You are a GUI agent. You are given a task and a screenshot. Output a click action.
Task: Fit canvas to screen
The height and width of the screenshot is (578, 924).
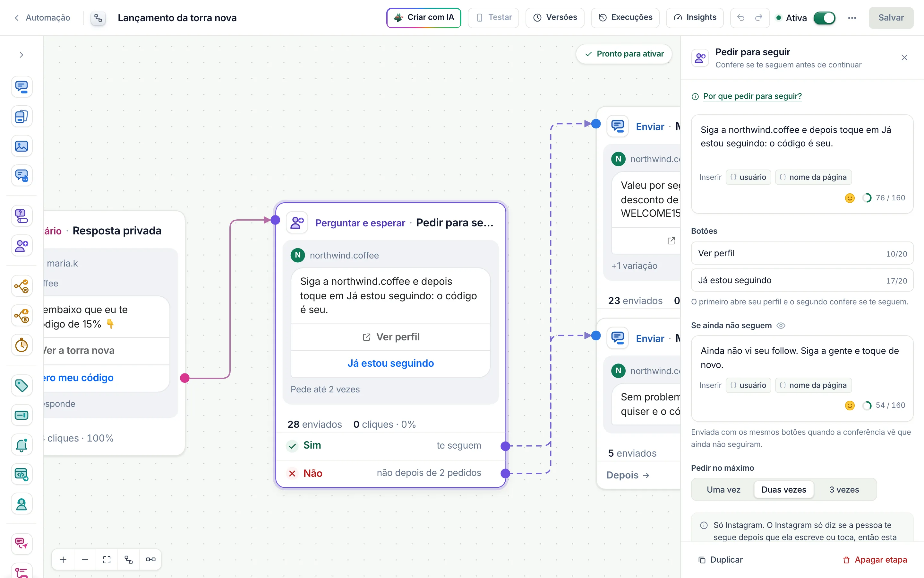[x=107, y=560]
